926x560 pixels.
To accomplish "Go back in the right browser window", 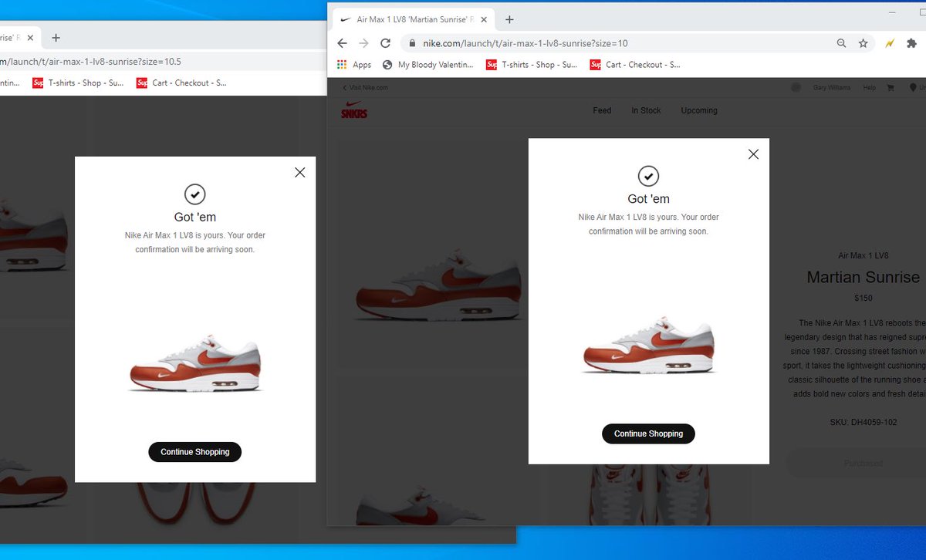I will click(x=343, y=43).
